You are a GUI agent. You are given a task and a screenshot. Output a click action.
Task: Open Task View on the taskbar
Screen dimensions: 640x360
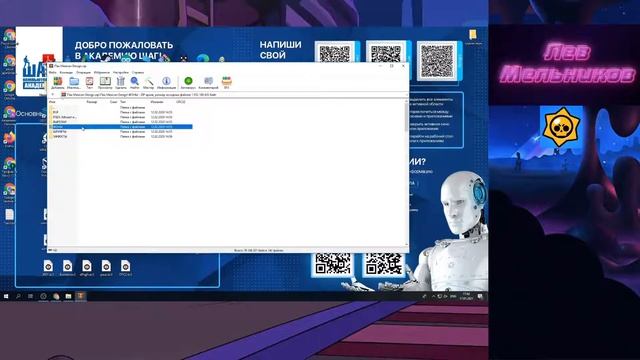pyautogui.click(x=31, y=296)
